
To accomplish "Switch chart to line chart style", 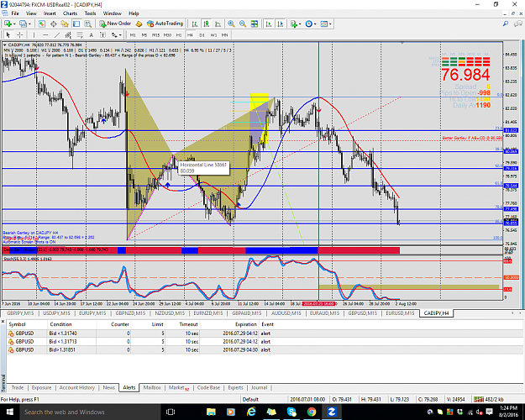I will click(218, 24).
